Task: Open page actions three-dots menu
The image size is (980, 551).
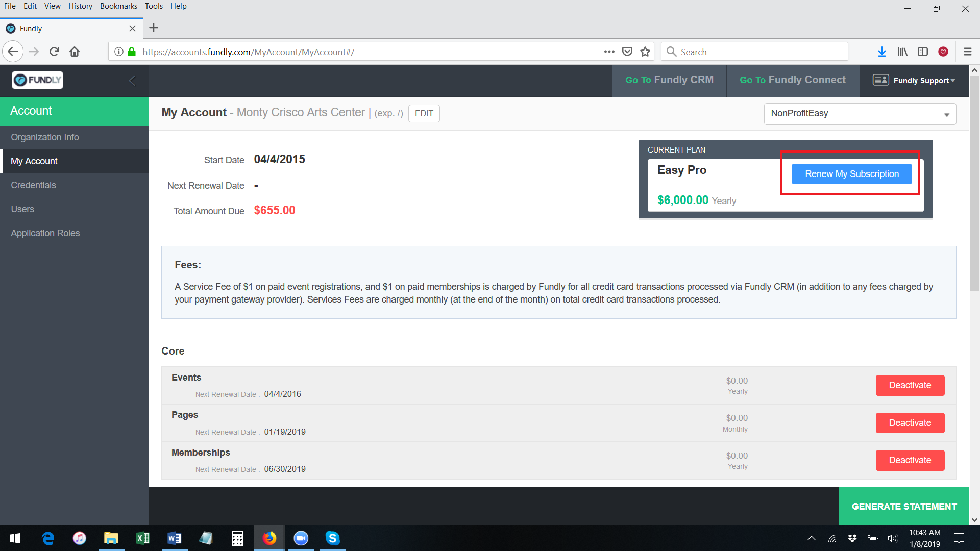Action: pos(609,52)
